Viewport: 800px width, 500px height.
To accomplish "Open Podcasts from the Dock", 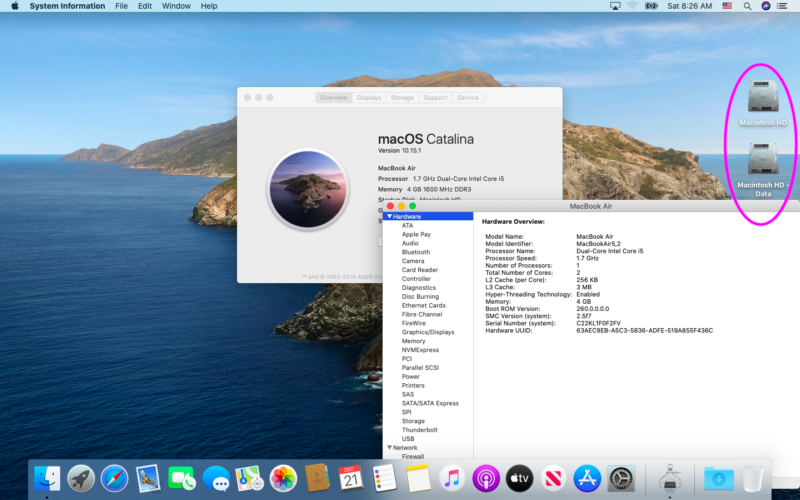I will click(485, 479).
